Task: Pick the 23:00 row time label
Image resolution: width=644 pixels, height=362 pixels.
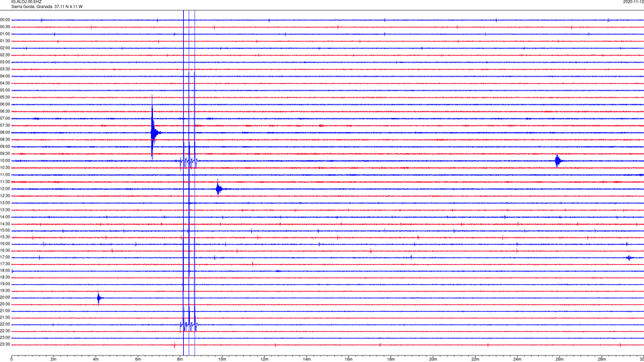Action: click(x=5, y=337)
